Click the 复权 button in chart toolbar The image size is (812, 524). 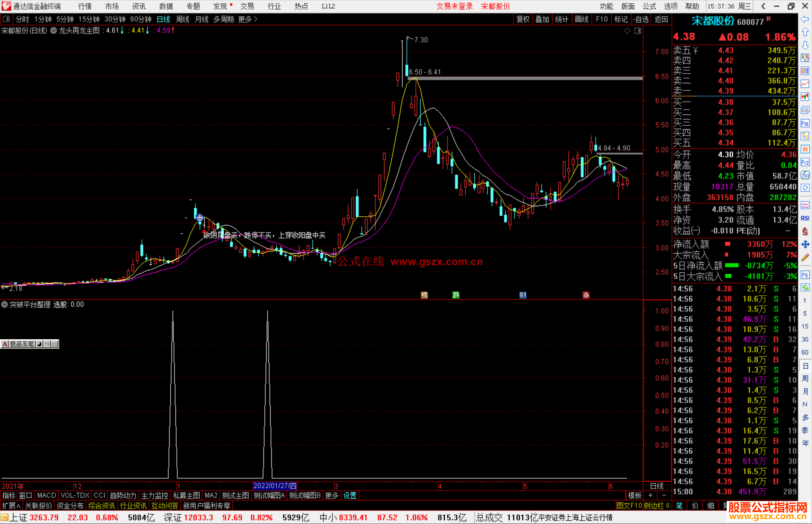click(523, 19)
